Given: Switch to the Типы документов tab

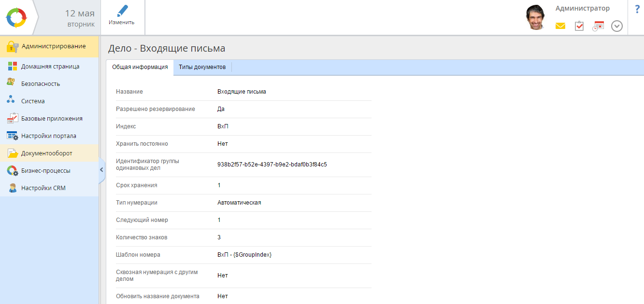Looking at the screenshot, I should pos(202,67).
